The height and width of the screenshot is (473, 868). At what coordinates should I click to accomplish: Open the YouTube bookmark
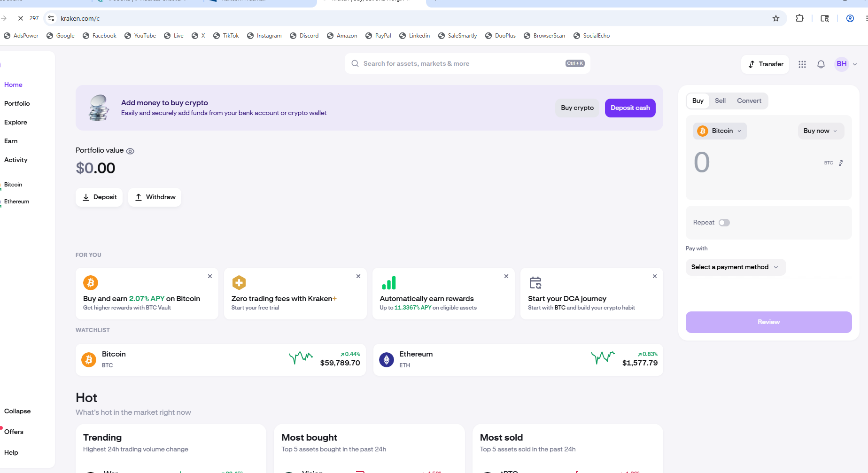click(140, 36)
